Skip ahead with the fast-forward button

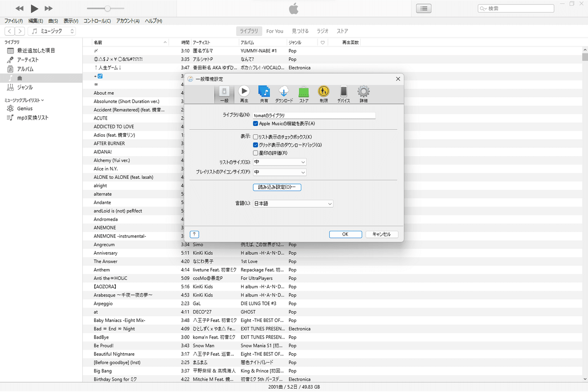pyautogui.click(x=49, y=8)
